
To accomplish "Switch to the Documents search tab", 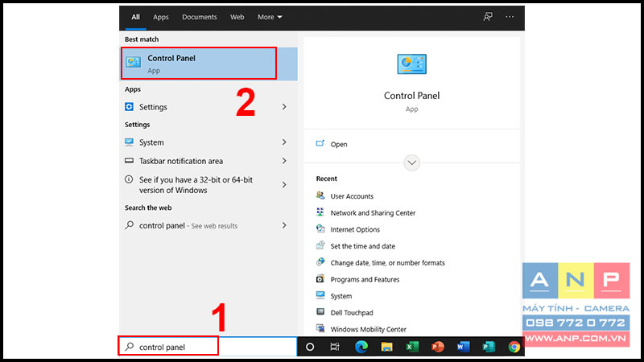I will pos(200,17).
